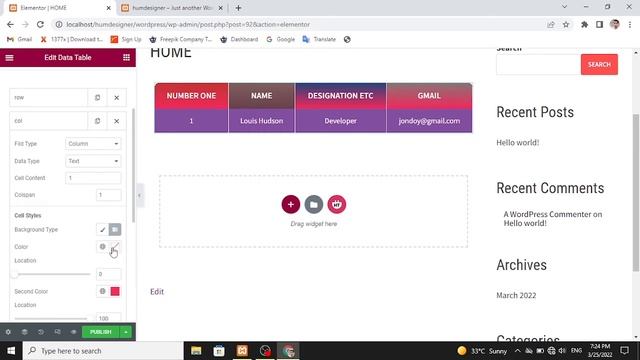Open global color options for Color
The width and height of the screenshot is (640, 360).
tap(102, 247)
